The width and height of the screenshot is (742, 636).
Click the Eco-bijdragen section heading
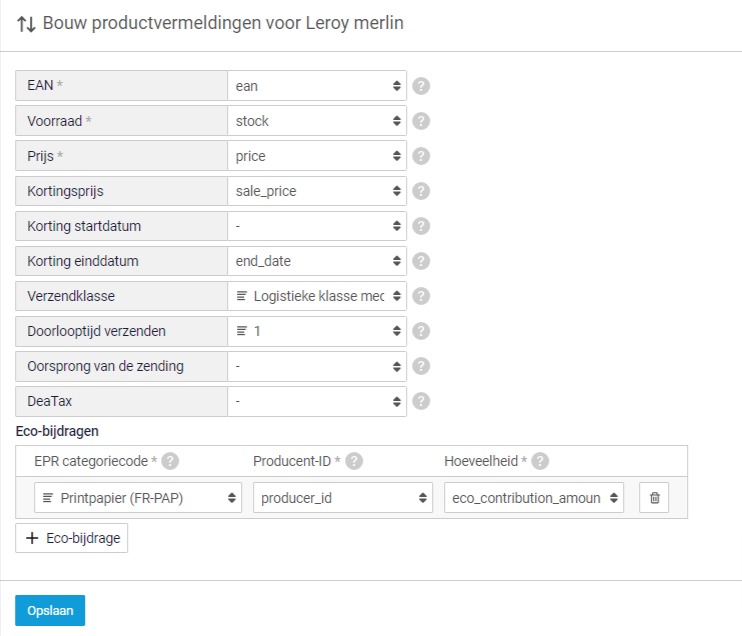(x=57, y=431)
